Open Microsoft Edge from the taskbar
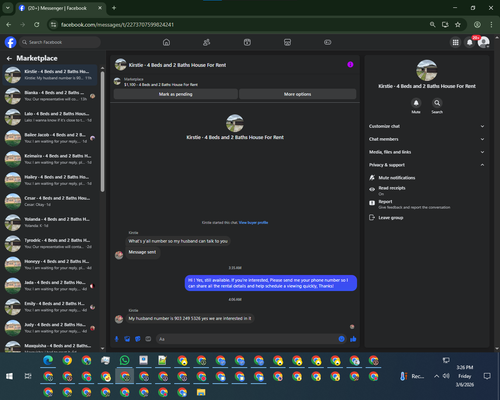This screenshot has height=400, width=500. [48, 360]
